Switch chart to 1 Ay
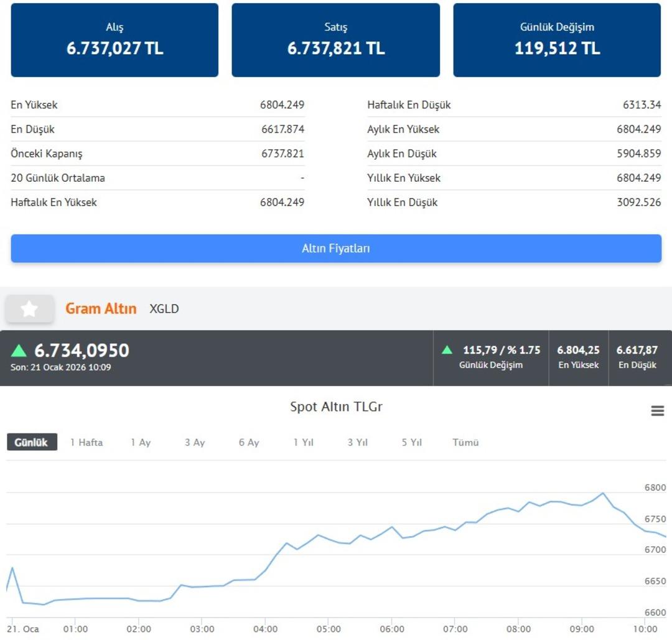Screen dimensions: 672x640 point(141,442)
